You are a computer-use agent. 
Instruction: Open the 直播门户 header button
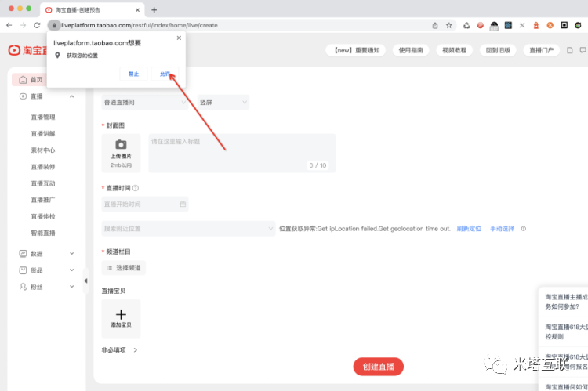[541, 50]
